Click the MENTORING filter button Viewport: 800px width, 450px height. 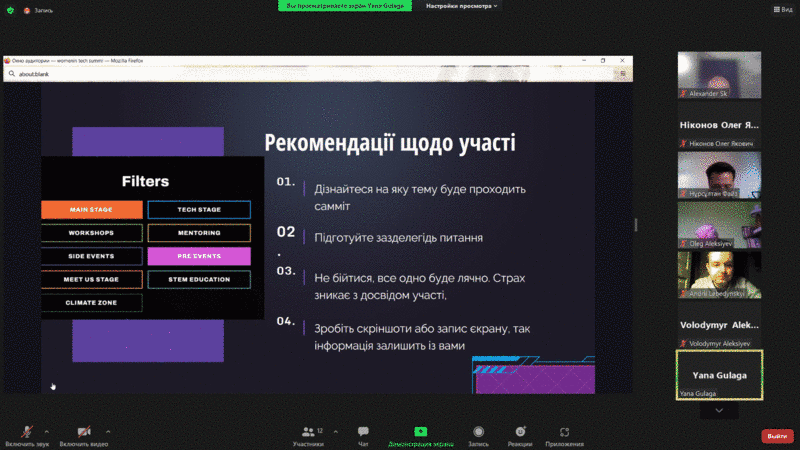(x=199, y=233)
